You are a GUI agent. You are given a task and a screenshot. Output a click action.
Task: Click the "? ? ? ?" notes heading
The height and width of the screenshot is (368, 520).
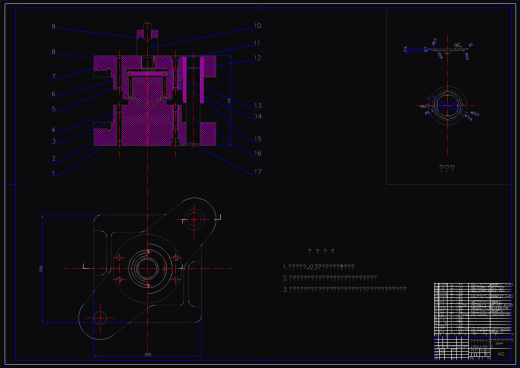click(x=321, y=251)
